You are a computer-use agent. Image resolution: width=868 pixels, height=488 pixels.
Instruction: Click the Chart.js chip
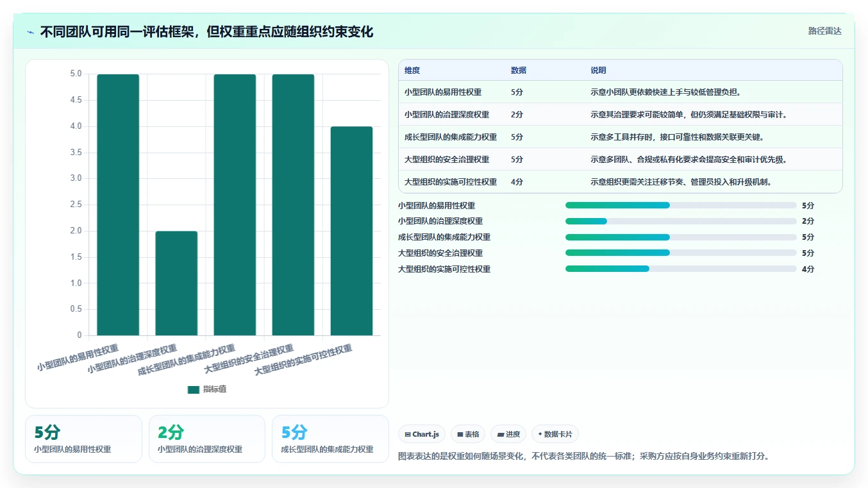pos(422,434)
